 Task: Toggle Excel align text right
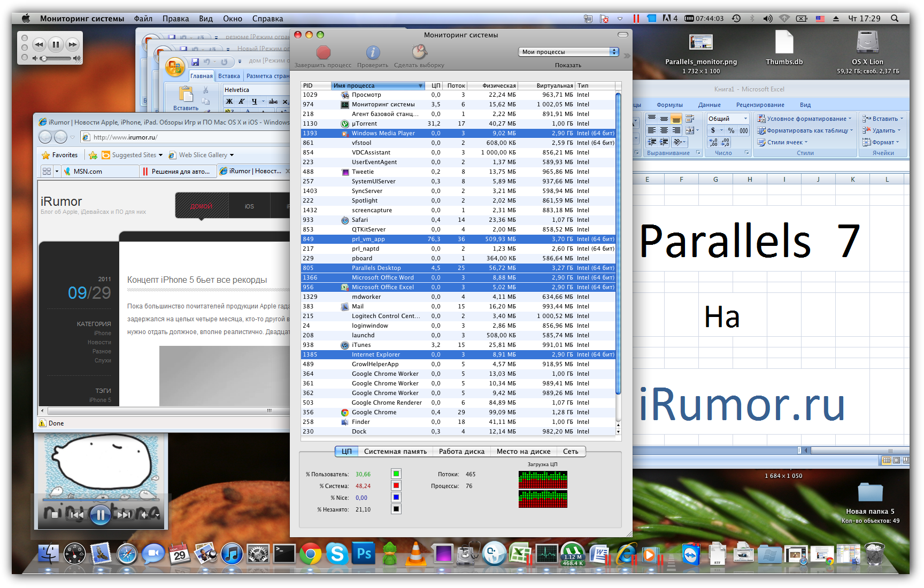[x=676, y=130]
